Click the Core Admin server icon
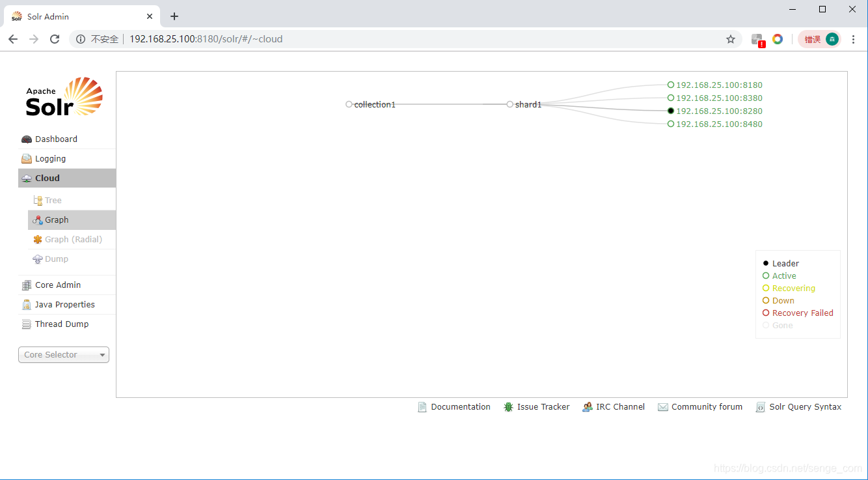The width and height of the screenshot is (868, 480). (27, 285)
